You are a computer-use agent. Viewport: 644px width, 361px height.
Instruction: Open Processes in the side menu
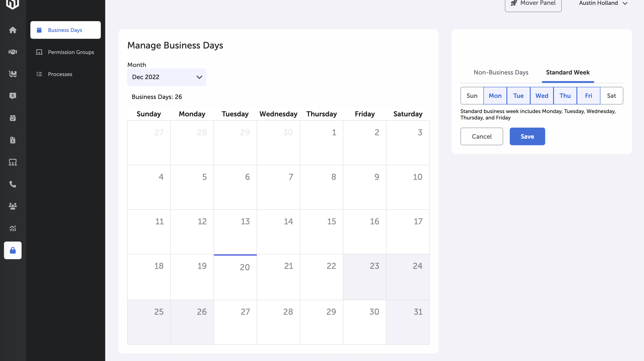66,74
